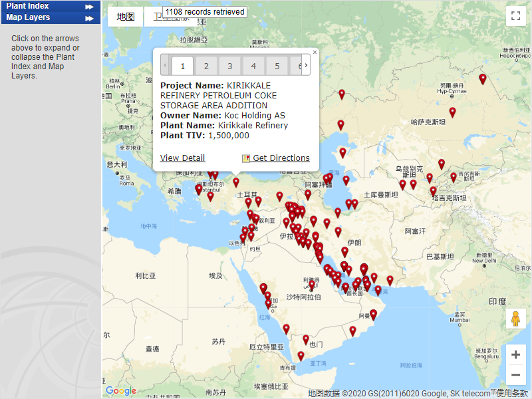Screen dimensions: 532x399
Task: Expand the Plant Index panel arrows
Action: pos(89,6)
